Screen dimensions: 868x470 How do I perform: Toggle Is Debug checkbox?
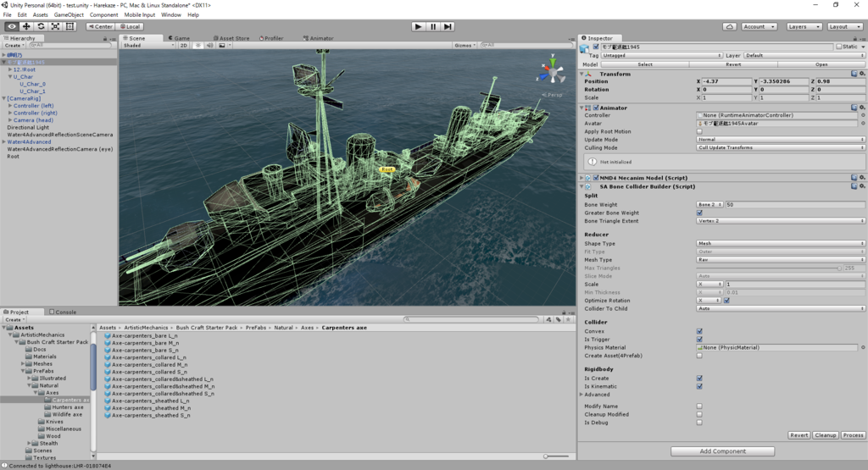coord(699,423)
